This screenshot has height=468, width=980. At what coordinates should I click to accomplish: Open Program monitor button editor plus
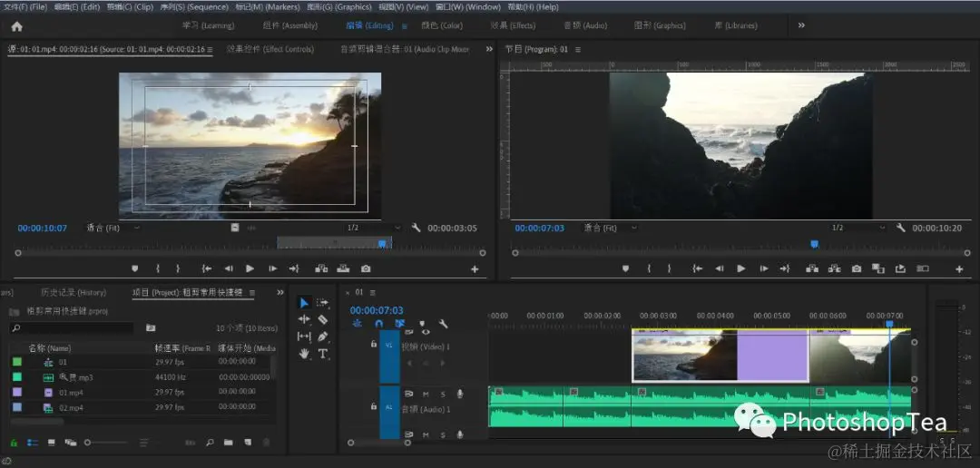pos(959,269)
